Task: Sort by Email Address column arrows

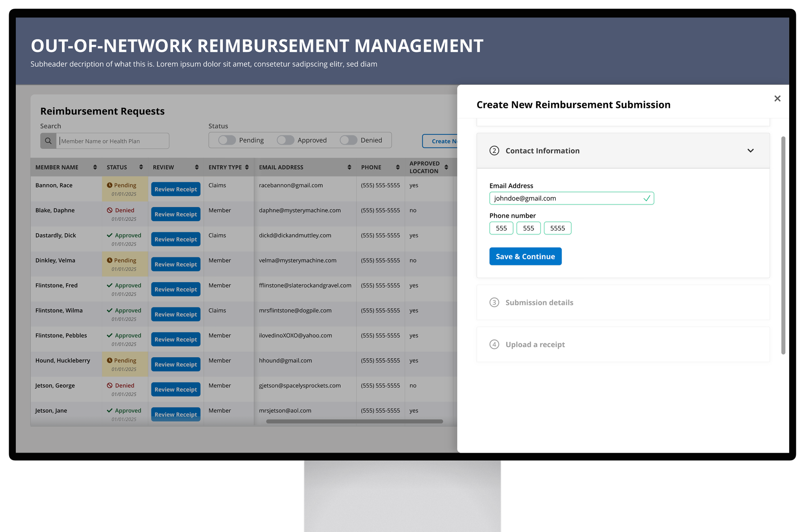Action: tap(349, 167)
